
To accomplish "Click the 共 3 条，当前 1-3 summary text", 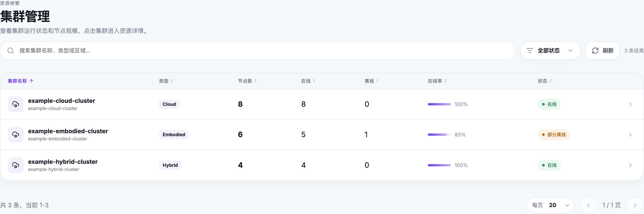I will [24, 205].
